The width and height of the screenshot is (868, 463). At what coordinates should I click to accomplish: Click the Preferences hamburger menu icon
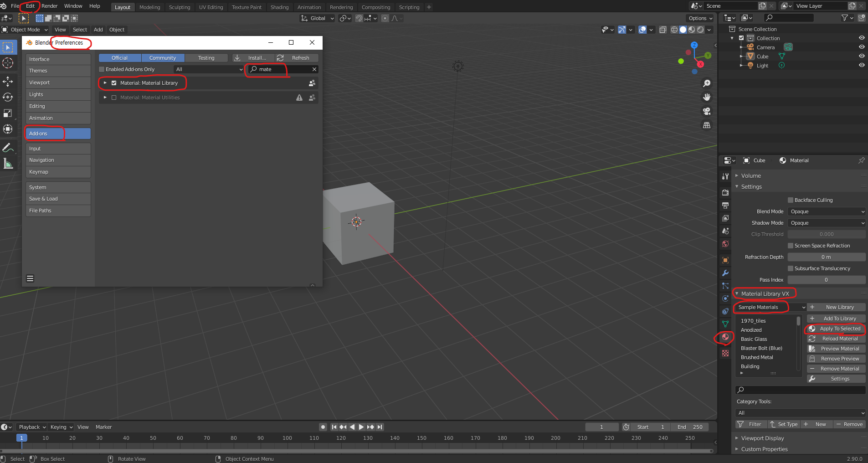click(x=30, y=278)
